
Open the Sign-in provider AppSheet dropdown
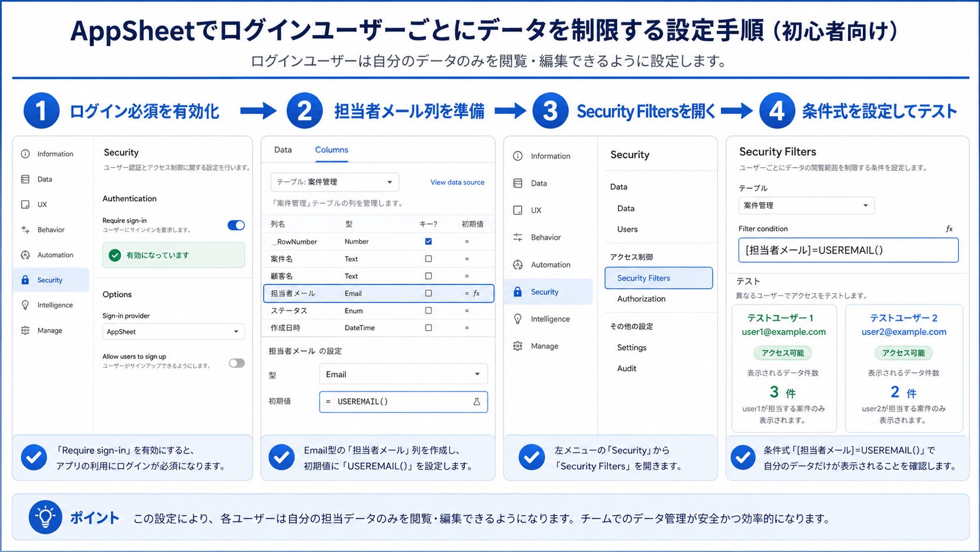tap(173, 331)
